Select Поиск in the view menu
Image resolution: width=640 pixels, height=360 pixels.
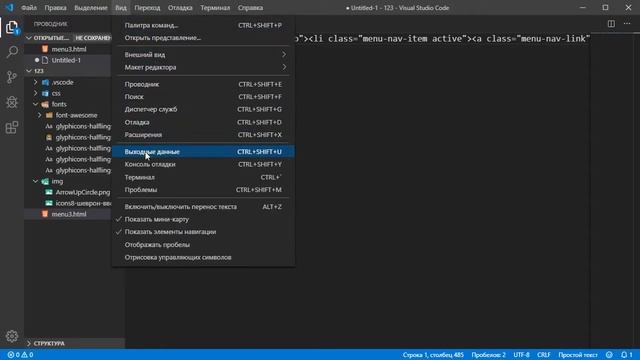(x=203, y=97)
